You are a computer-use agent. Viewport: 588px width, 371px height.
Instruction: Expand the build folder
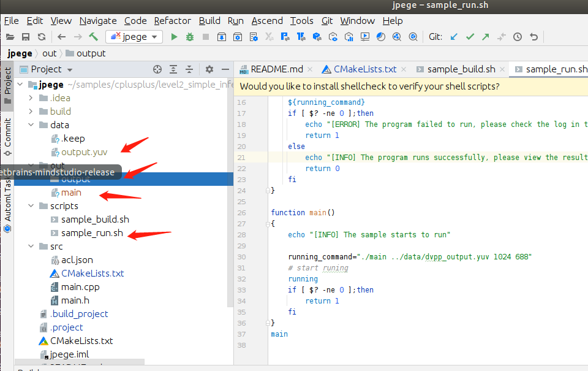tap(31, 112)
